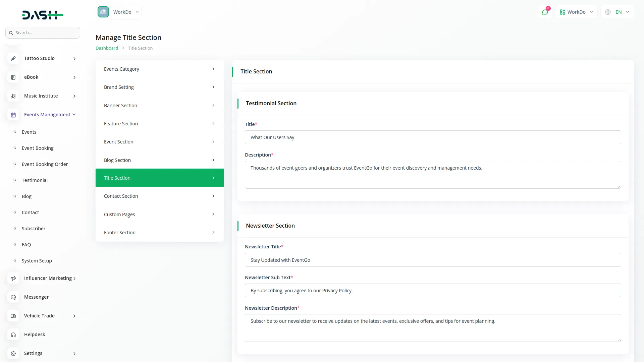
Task: Open the EN language dropdown
Action: point(618,12)
